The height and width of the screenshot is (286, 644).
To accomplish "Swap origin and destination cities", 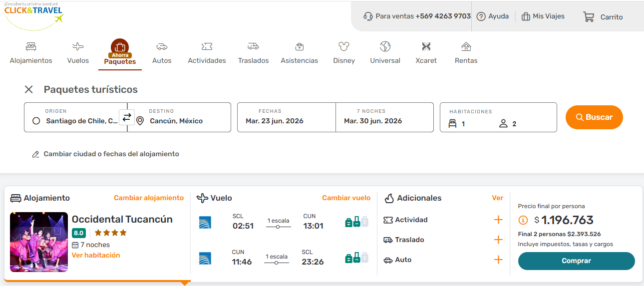I will 127,117.
